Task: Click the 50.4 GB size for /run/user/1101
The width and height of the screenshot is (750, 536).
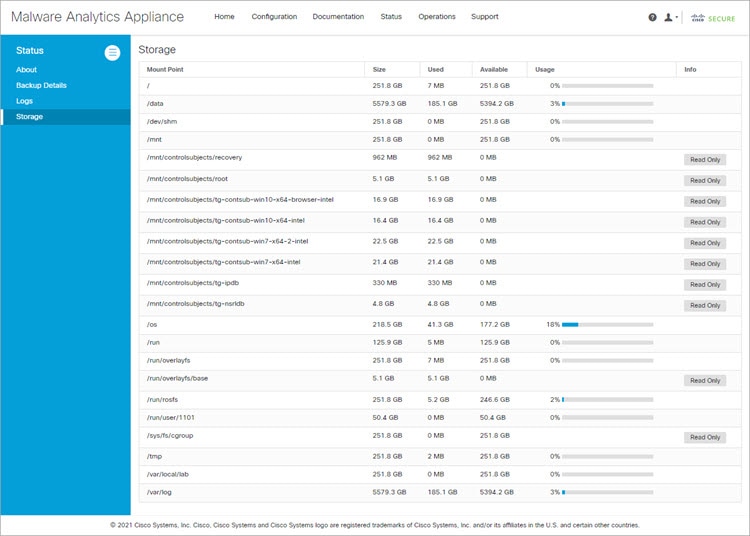Action: [385, 417]
